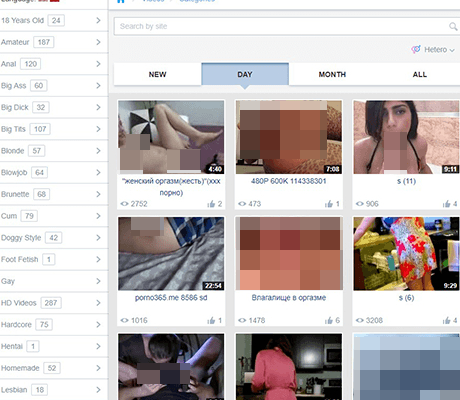Switch to the NEW tab
Screen dimensions: 460x400
157,74
